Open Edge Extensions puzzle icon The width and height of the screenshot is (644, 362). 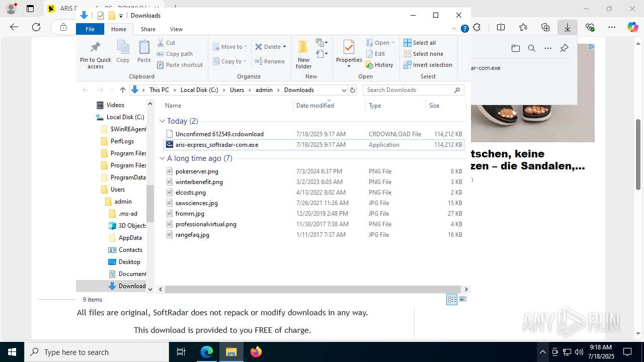(x=477, y=27)
